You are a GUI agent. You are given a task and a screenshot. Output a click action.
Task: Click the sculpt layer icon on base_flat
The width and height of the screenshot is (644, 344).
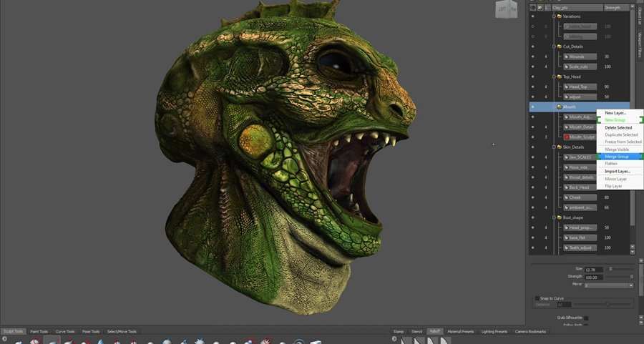tap(567, 237)
